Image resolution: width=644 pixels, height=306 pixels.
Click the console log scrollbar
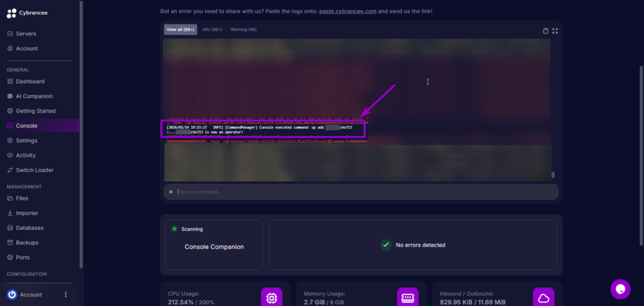pos(553,174)
